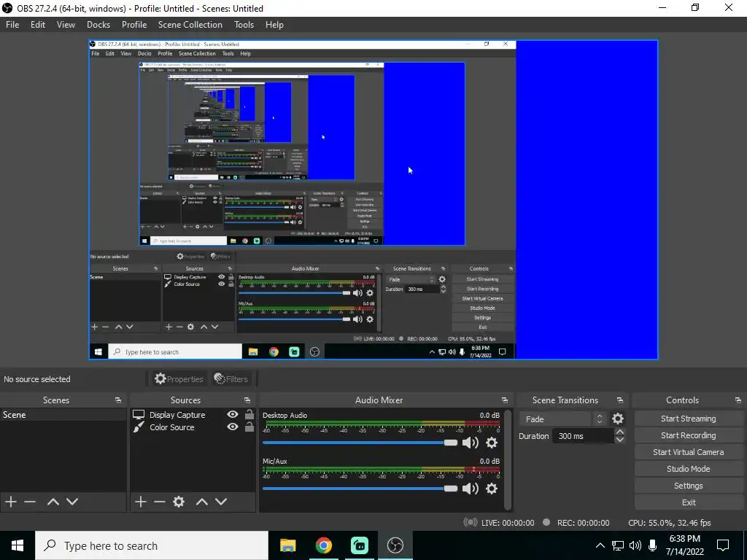
Task: Open the View menu
Action: click(x=66, y=25)
